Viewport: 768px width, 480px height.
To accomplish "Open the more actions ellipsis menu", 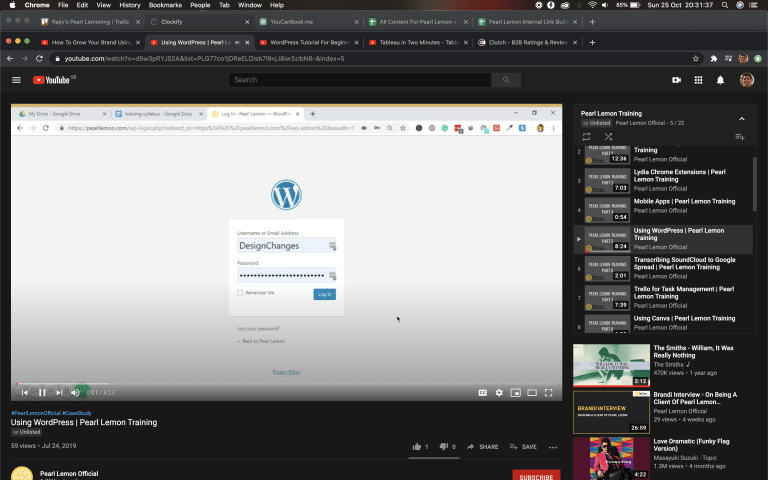I will pyautogui.click(x=553, y=447).
